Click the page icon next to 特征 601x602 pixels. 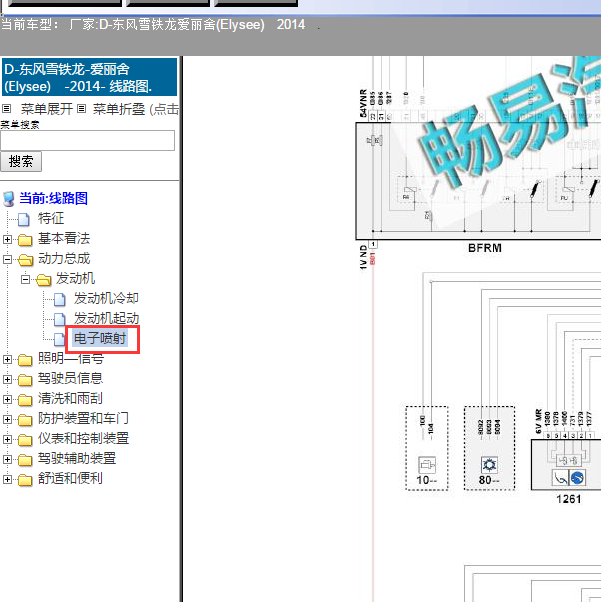tap(24, 219)
